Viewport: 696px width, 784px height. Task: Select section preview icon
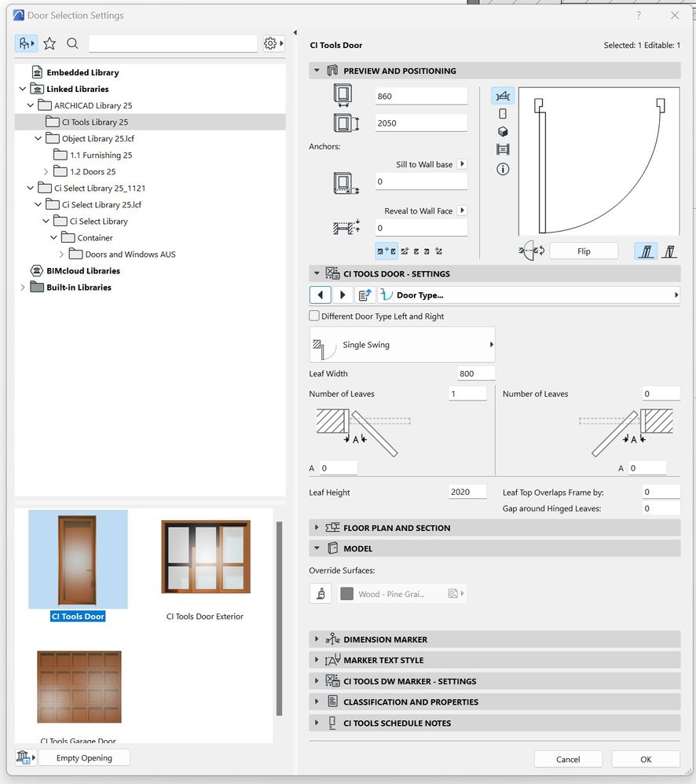point(503,149)
